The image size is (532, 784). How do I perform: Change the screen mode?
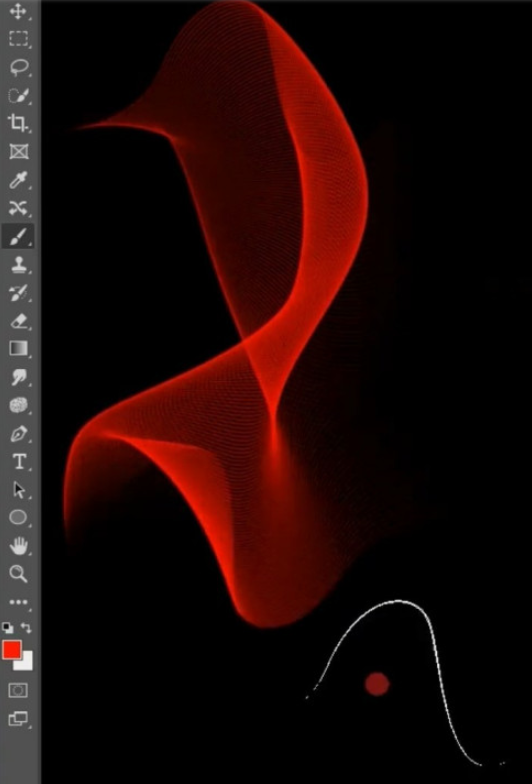pos(18,719)
